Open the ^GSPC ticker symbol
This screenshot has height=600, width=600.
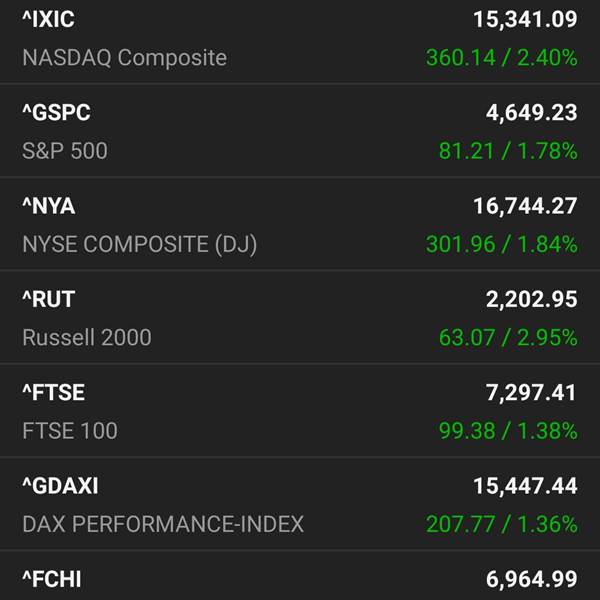pyautogui.click(x=56, y=112)
